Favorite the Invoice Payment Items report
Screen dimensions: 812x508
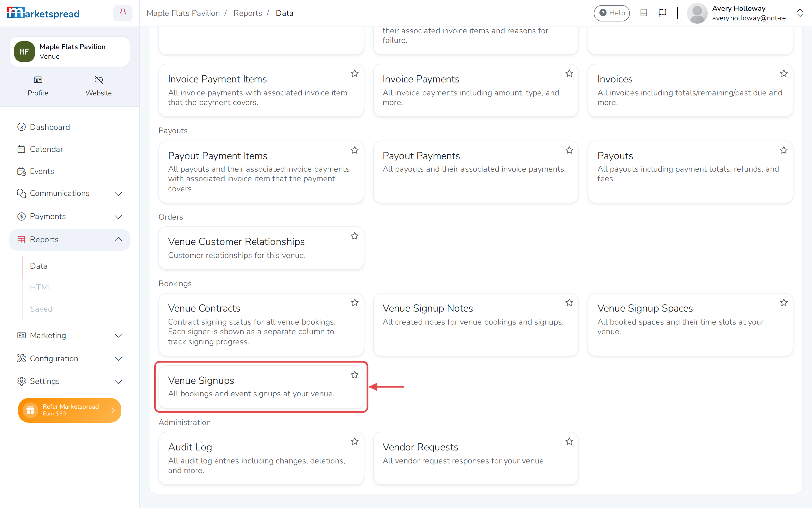[x=355, y=73]
